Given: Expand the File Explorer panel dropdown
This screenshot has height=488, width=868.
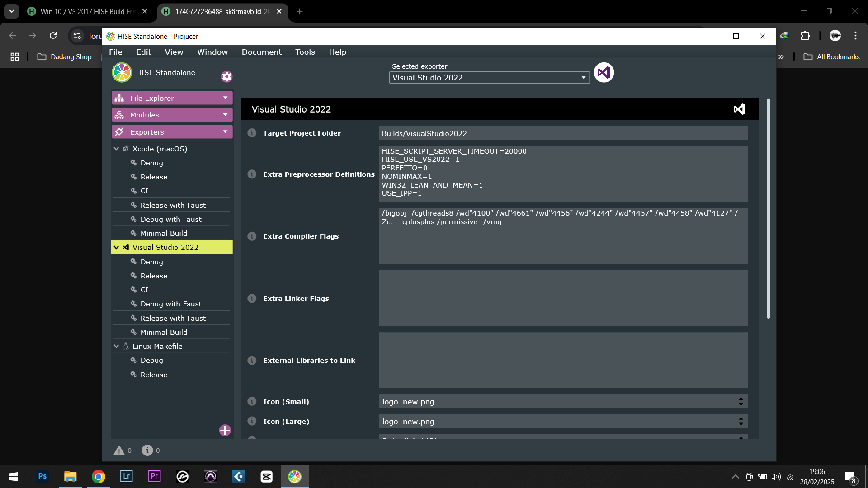Looking at the screenshot, I should (225, 98).
